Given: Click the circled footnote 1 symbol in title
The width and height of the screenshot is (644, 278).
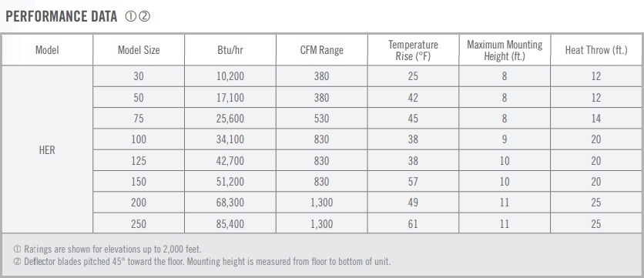Looking at the screenshot, I should pyautogui.click(x=131, y=16).
